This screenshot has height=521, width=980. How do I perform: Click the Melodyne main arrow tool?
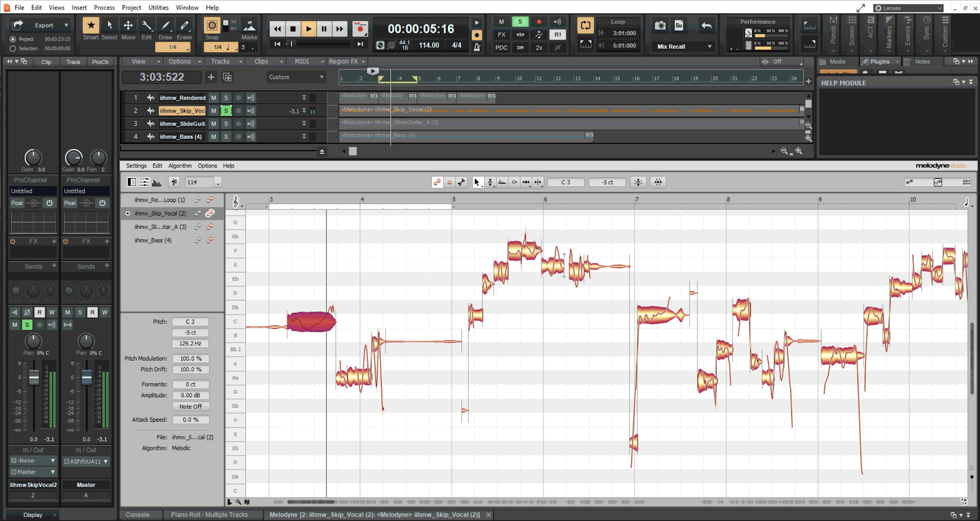477,182
